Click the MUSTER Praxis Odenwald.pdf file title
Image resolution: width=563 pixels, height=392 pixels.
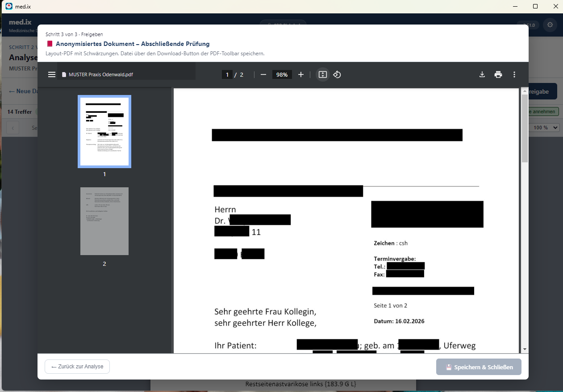point(100,74)
